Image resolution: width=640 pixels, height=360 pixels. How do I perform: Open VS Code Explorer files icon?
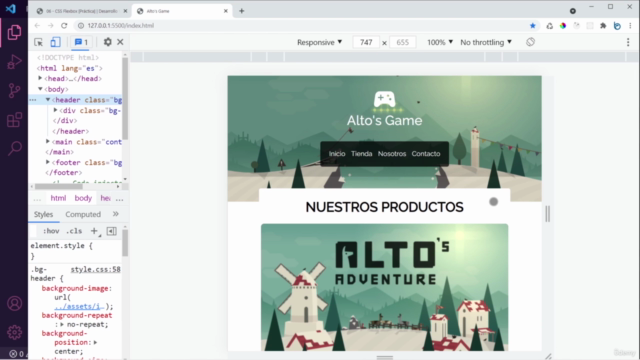[14, 32]
